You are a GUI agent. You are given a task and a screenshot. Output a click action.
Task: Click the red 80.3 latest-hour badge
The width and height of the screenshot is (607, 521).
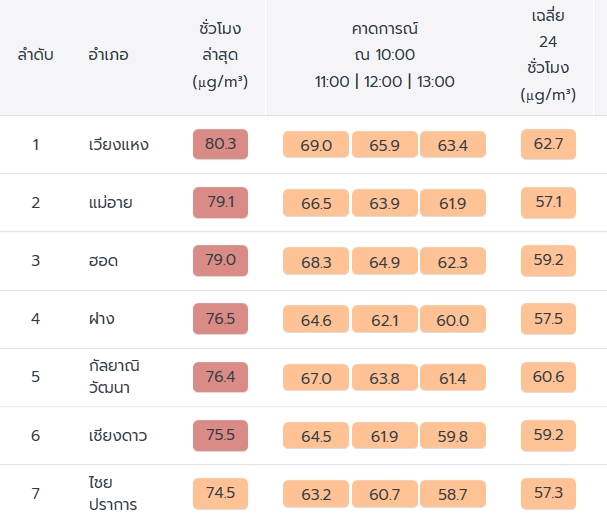pyautogui.click(x=220, y=145)
